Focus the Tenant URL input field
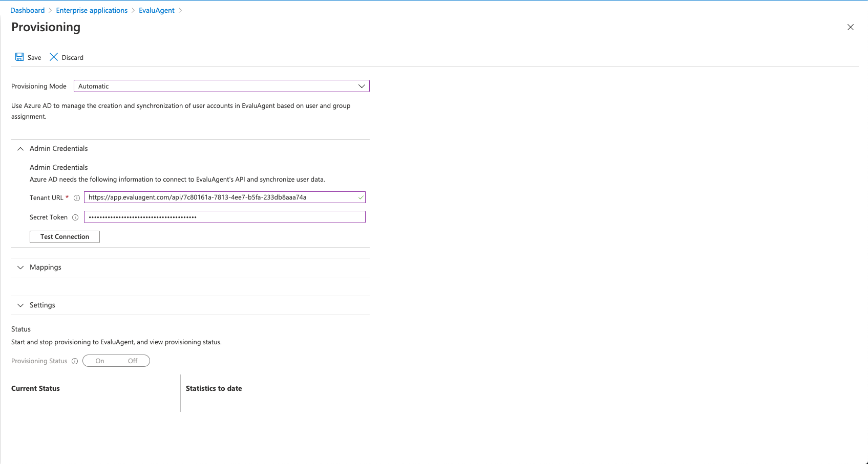Screen dimensions: 868x464 [225, 197]
